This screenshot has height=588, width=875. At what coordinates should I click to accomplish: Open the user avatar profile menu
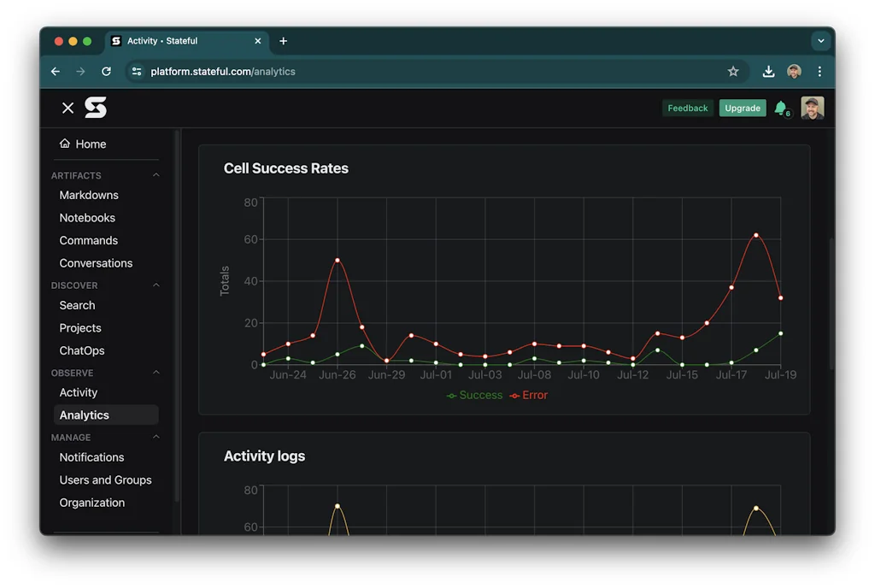(812, 108)
